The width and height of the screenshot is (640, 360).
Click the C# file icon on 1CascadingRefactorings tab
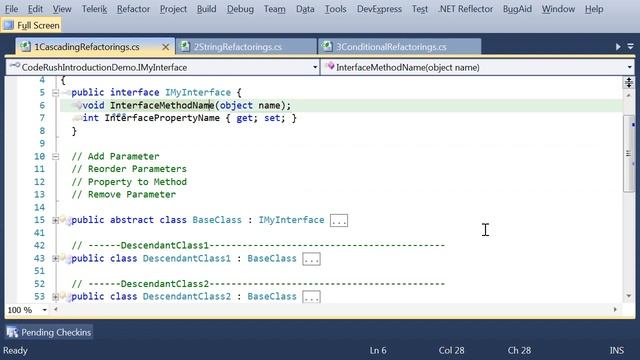[x=25, y=47]
